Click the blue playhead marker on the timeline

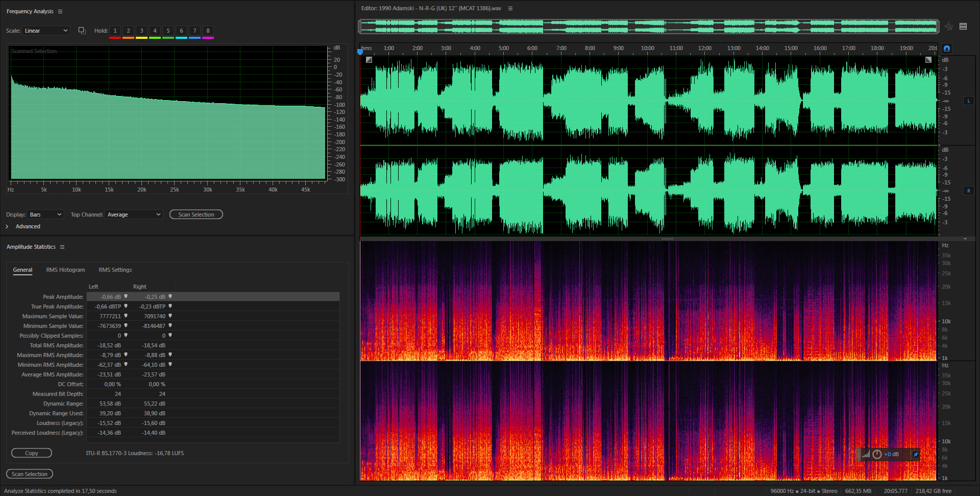[360, 51]
